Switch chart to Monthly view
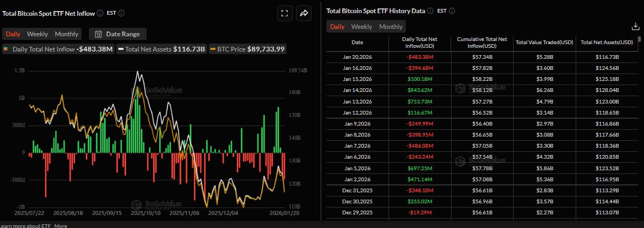 66,34
